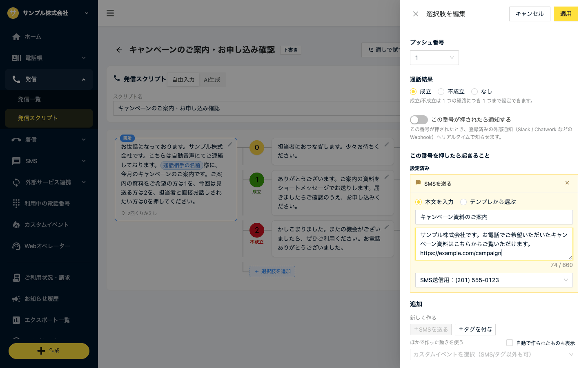The width and height of the screenshot is (588, 368).
Task: Select the 不成立 radio button
Action: [441, 92]
